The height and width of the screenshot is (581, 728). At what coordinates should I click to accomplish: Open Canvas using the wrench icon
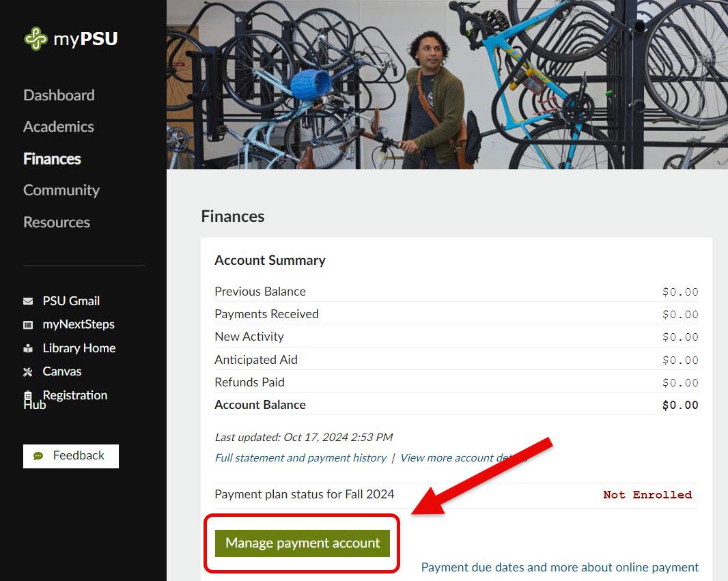(27, 371)
